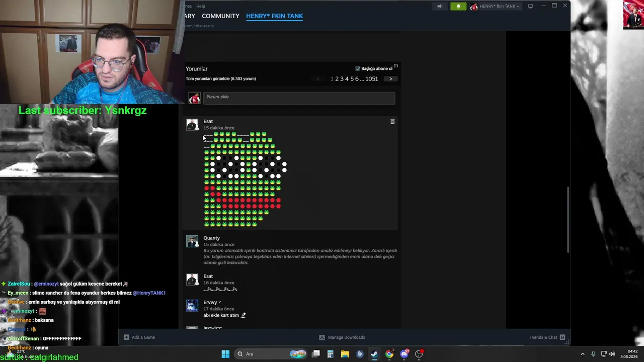Launch Calculator from the taskbar
644x362 pixels.
[330, 354]
